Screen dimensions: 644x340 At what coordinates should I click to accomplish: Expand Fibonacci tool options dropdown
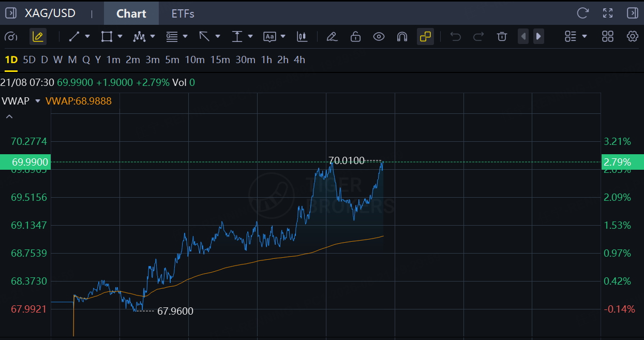click(x=185, y=36)
